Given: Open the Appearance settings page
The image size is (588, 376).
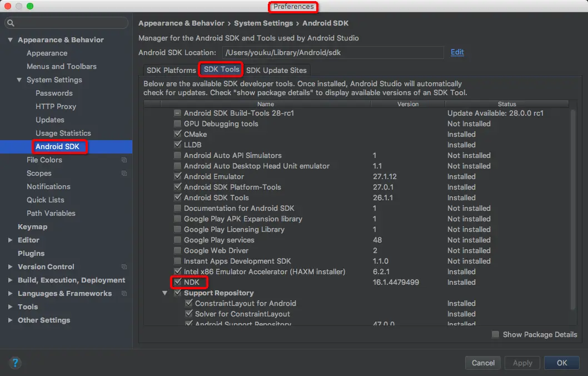Looking at the screenshot, I should pyautogui.click(x=47, y=53).
